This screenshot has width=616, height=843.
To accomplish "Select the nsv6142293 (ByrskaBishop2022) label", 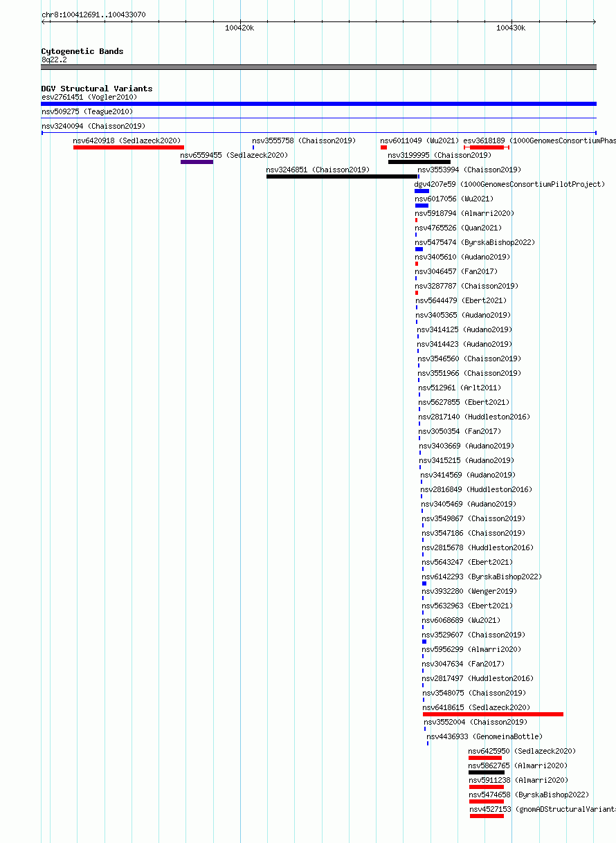I will (482, 577).
